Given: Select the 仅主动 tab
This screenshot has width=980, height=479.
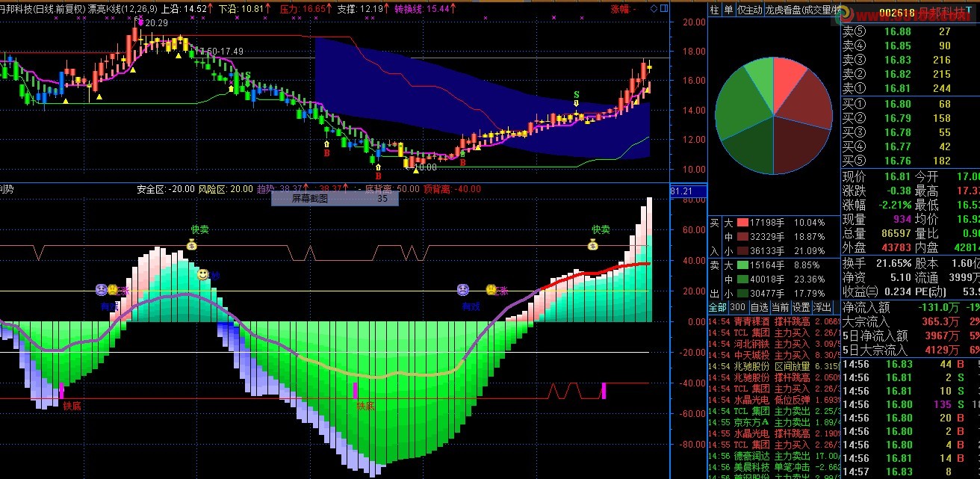Looking at the screenshot, I should pyautogui.click(x=749, y=10).
